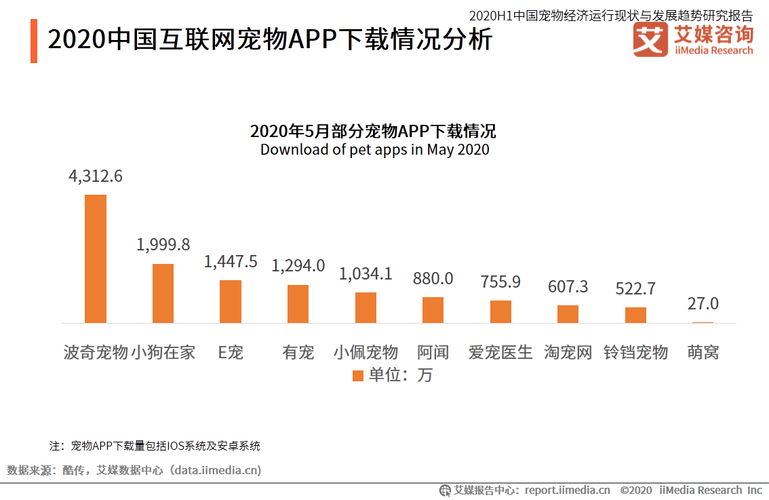Click the 4,312.6 value label
Image resolution: width=769 pixels, height=500 pixels.
pos(95,176)
